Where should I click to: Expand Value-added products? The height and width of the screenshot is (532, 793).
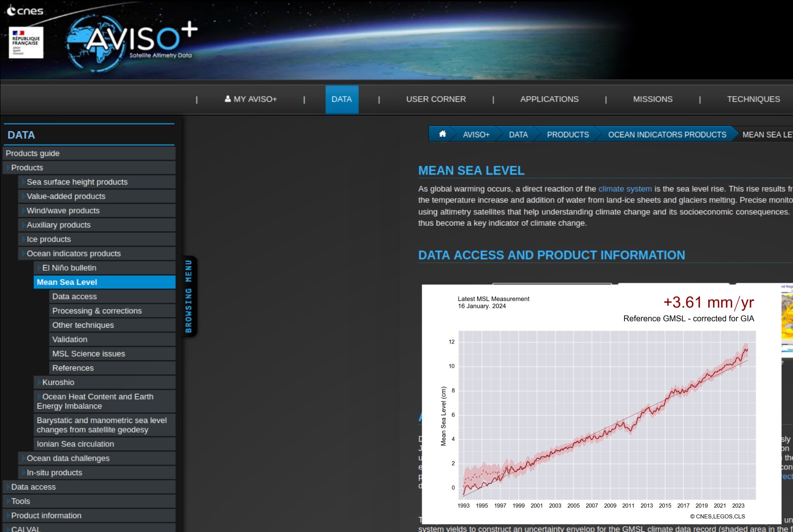97,196
